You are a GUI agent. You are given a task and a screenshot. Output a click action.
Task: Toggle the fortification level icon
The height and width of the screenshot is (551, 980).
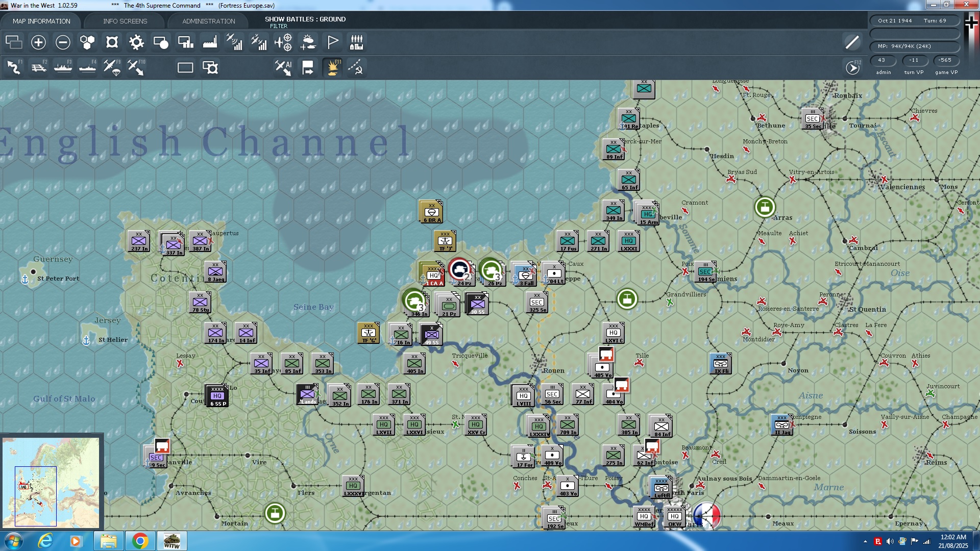(x=112, y=42)
